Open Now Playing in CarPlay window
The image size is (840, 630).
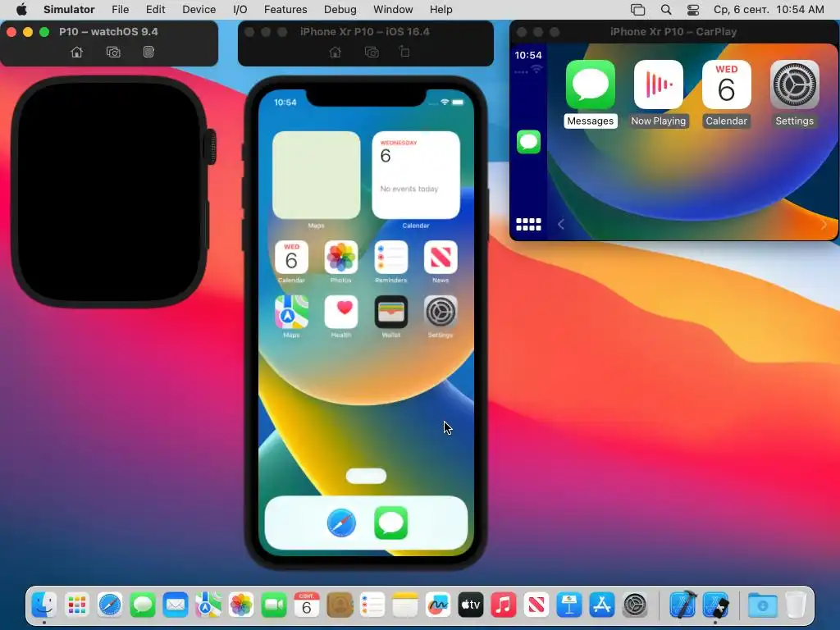pos(659,84)
